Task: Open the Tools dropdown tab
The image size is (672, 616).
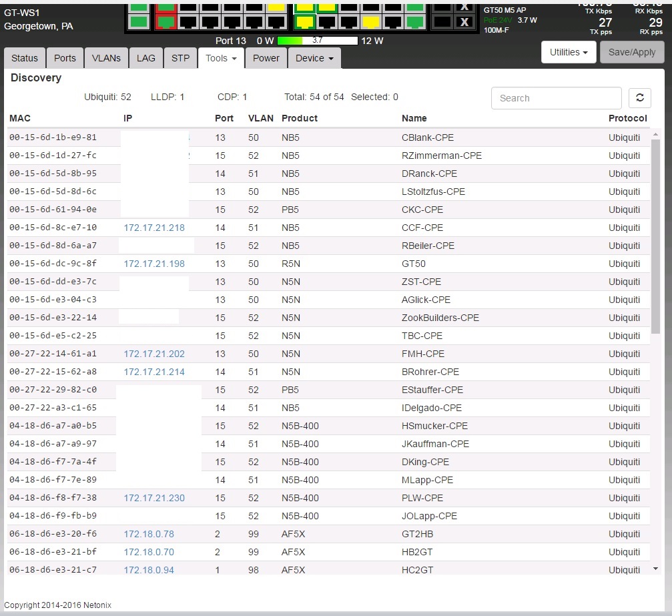Action: coord(221,58)
